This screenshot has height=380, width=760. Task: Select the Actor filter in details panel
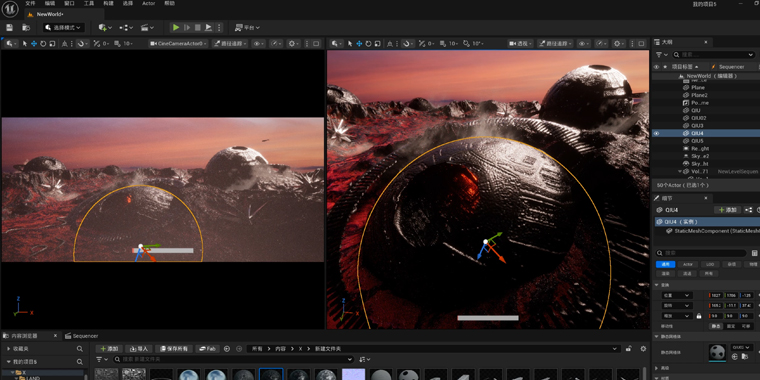687,265
